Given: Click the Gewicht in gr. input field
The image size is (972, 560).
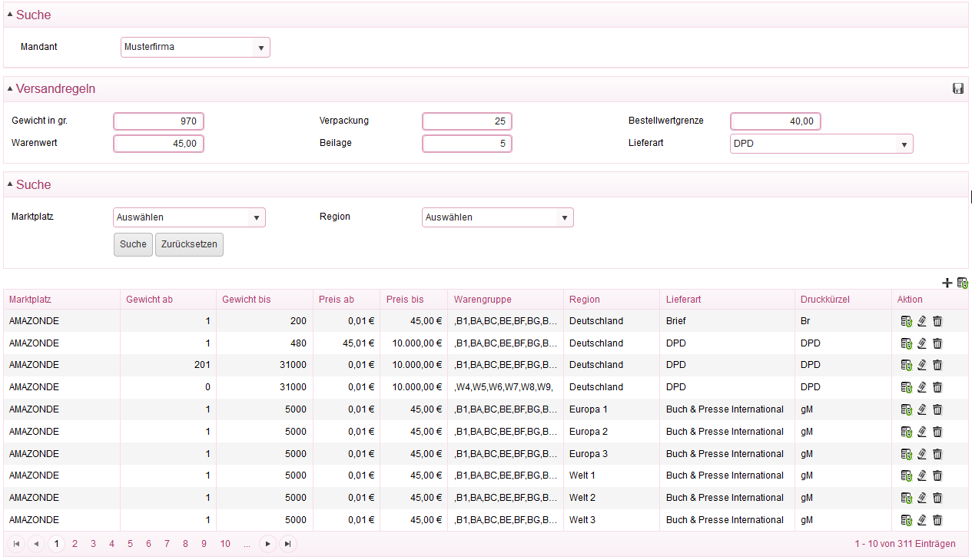Looking at the screenshot, I should pyautogui.click(x=159, y=121).
